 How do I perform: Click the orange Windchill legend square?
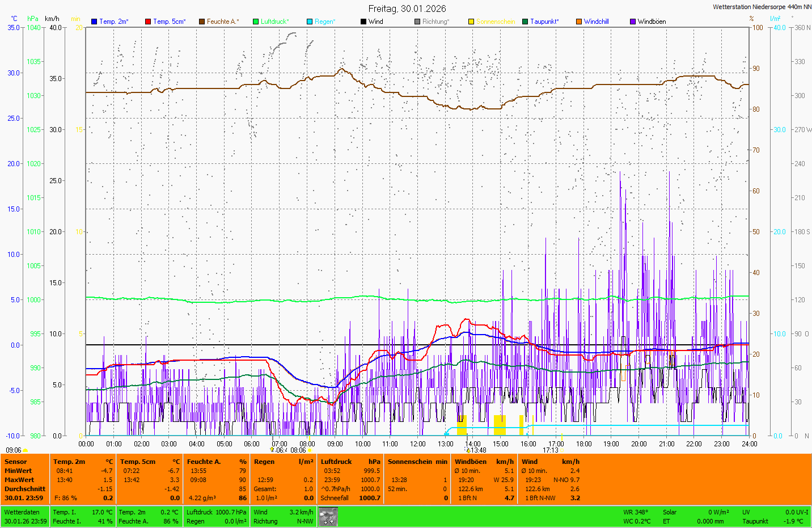(x=579, y=22)
